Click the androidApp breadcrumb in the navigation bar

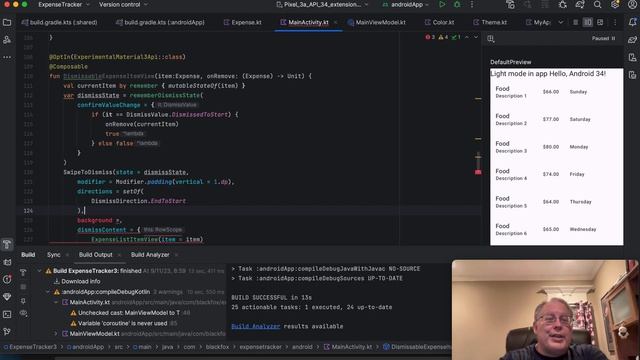(85, 347)
